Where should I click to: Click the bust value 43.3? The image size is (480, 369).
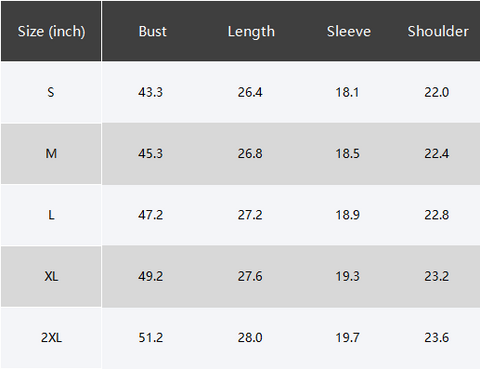pos(150,92)
